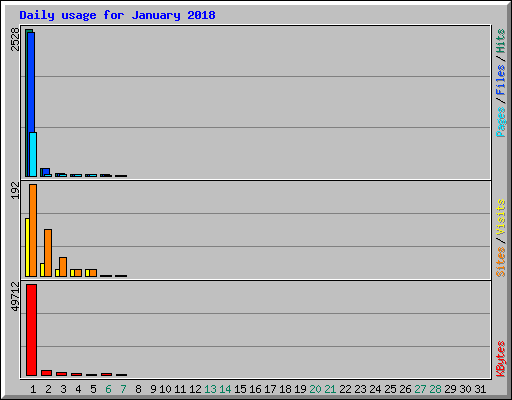Image resolution: width=512 pixels, height=400 pixels.
Task: Click day 5 on the x-axis
Action: (93, 389)
